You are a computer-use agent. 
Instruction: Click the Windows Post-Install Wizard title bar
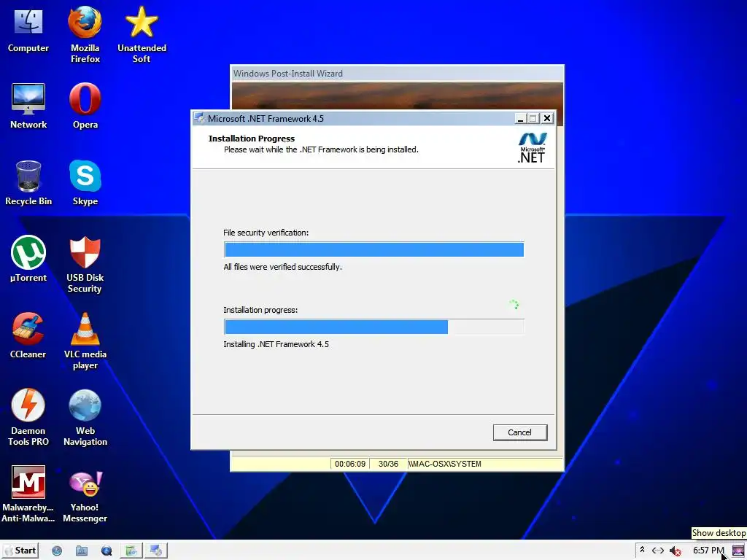(397, 74)
